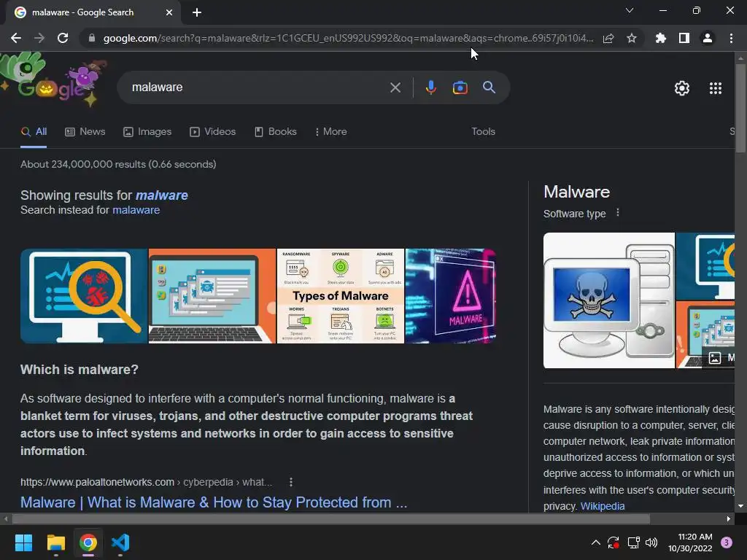Viewport: 747px width, 560px height.
Task: Select the All results tab
Action: (34, 132)
